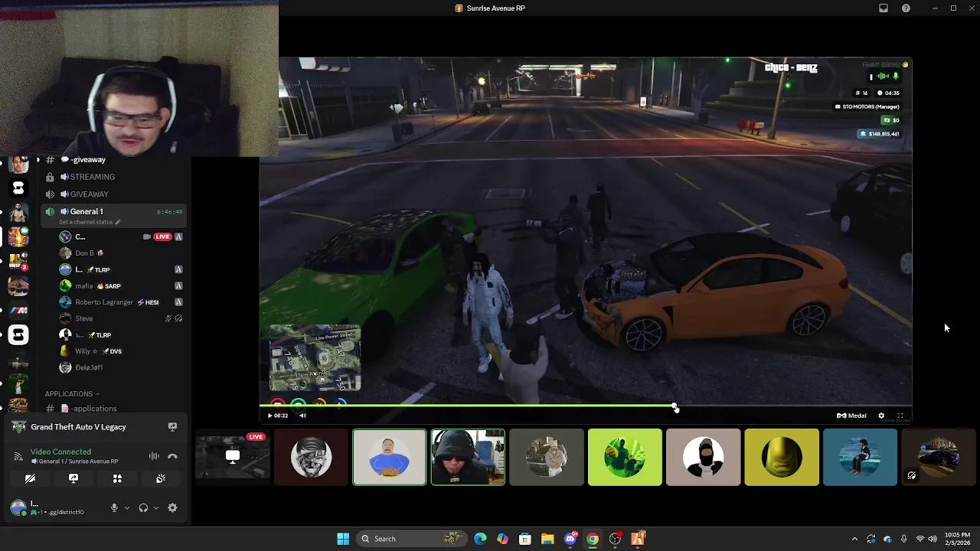
Task: Select user Willy with DVS tag
Action: point(122,351)
